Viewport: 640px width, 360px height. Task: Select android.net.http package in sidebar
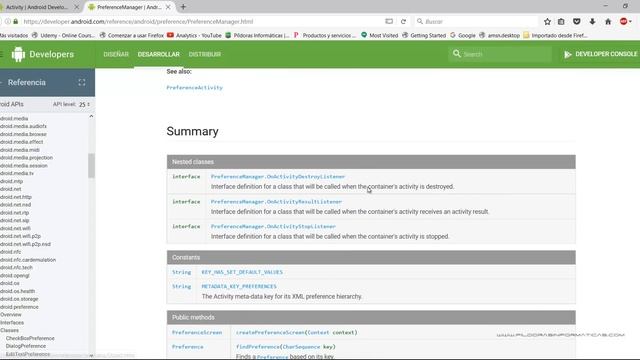16,197
